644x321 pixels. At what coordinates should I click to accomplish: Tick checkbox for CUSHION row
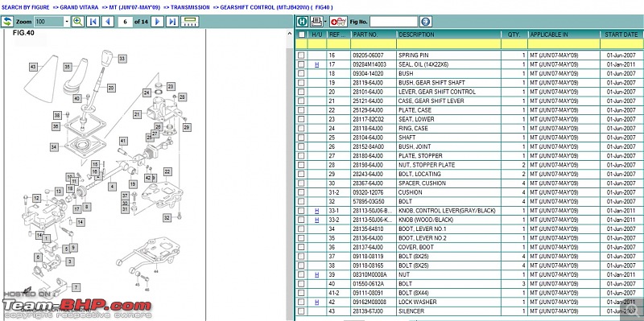pos(301,192)
